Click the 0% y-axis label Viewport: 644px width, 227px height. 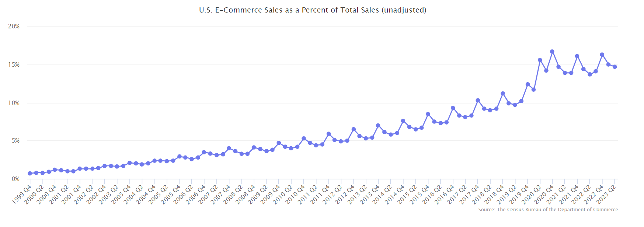[15, 179]
